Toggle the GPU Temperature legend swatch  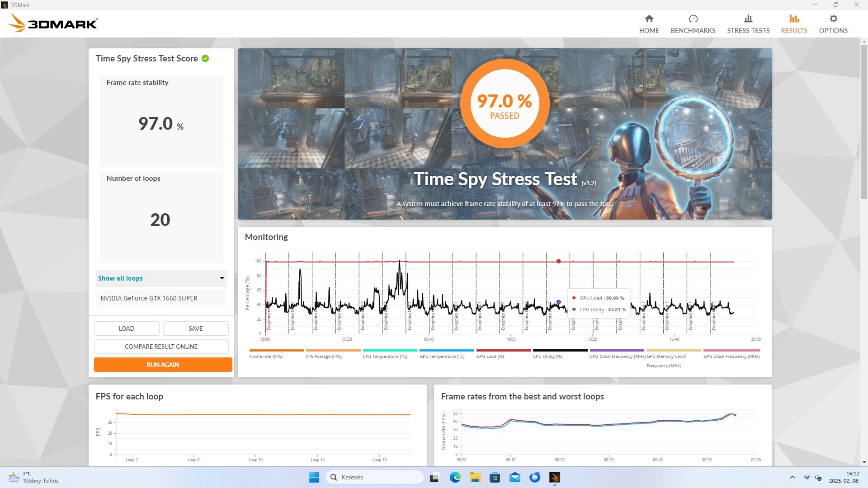(x=447, y=350)
